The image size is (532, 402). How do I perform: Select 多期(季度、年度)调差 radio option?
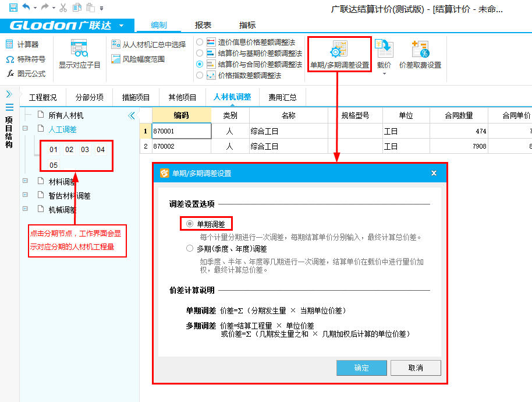pos(189,249)
